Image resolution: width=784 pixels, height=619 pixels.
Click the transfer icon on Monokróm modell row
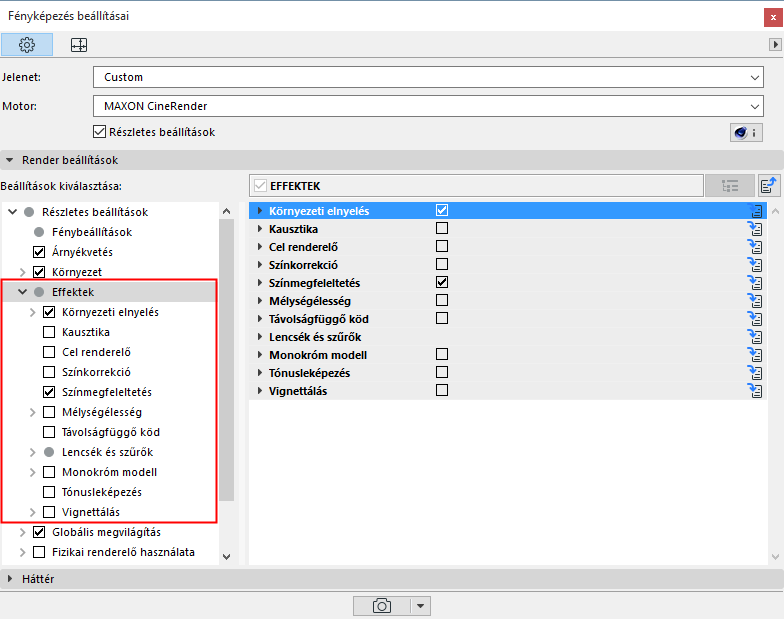point(755,354)
